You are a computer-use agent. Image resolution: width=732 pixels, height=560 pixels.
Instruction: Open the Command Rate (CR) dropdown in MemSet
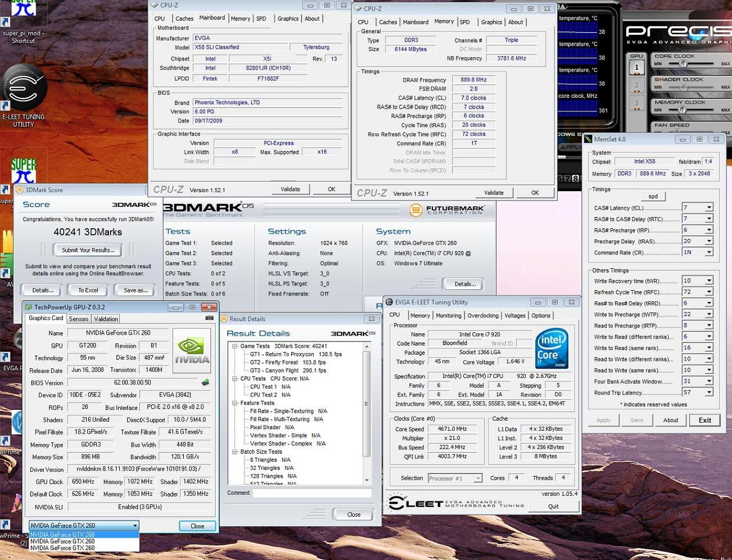(709, 252)
